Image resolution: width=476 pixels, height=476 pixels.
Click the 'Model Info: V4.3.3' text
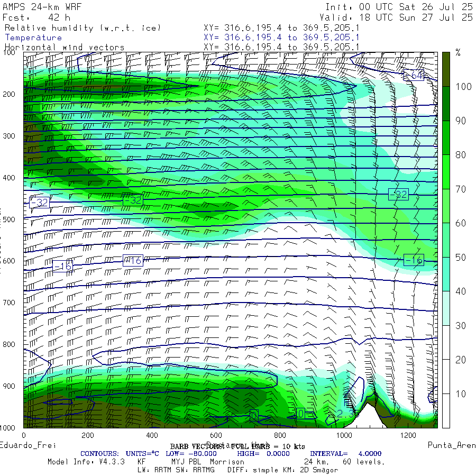[x=86, y=462]
